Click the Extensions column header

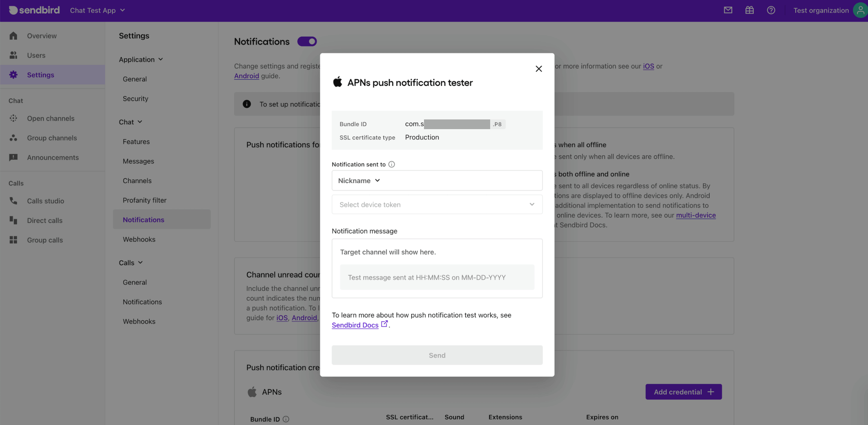click(x=505, y=417)
